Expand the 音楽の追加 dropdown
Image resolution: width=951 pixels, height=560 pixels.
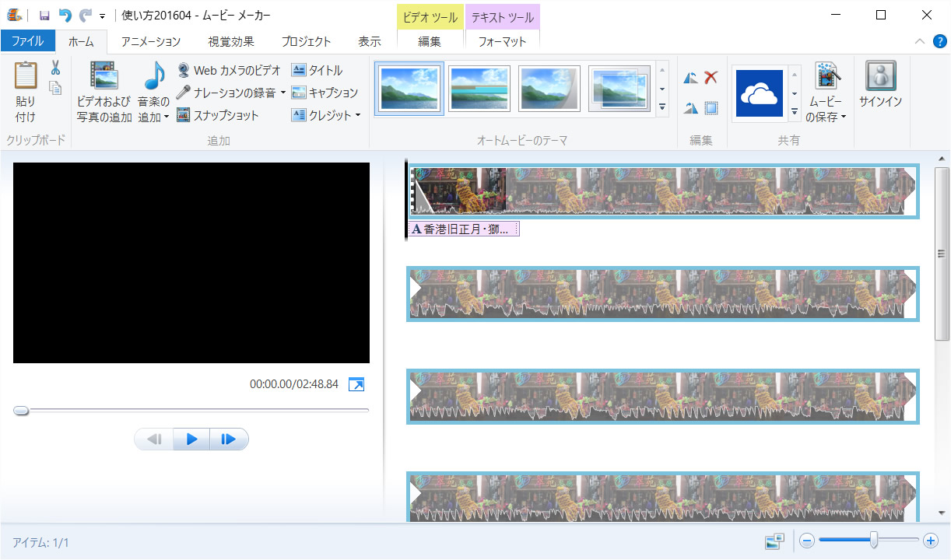[166, 118]
